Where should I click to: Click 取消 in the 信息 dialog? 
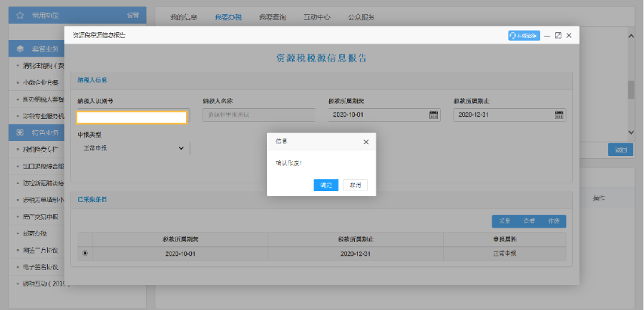tap(355, 185)
